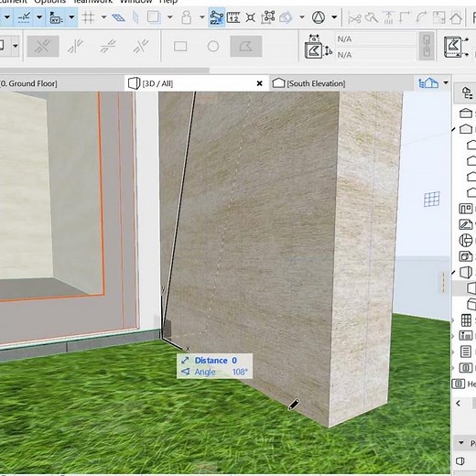Close the 3D / All tab
The image size is (476, 476).
coord(259,83)
